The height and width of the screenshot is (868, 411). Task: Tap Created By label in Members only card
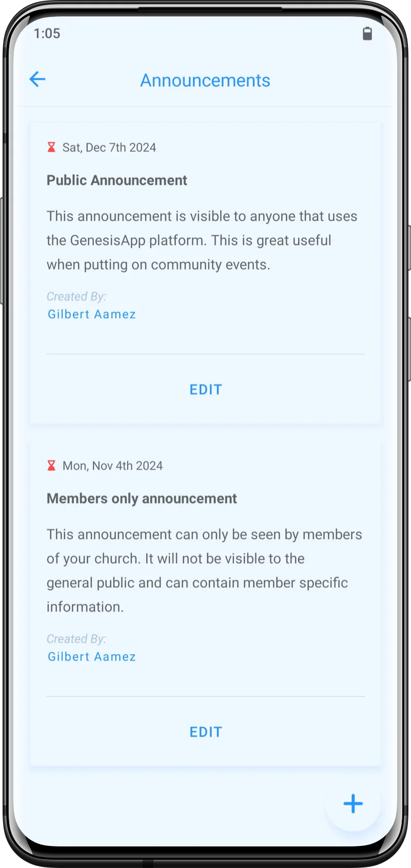pyautogui.click(x=76, y=639)
